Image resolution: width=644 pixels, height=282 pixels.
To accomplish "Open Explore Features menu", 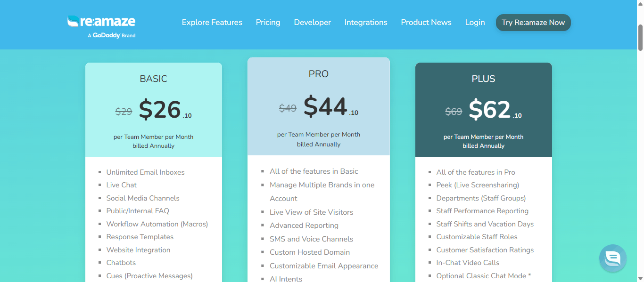I will coord(212,23).
